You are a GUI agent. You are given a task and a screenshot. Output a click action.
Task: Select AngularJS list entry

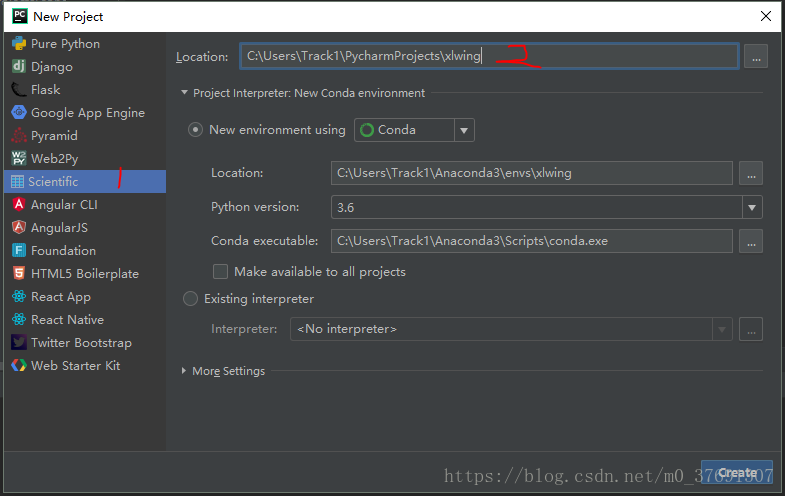[x=85, y=227]
